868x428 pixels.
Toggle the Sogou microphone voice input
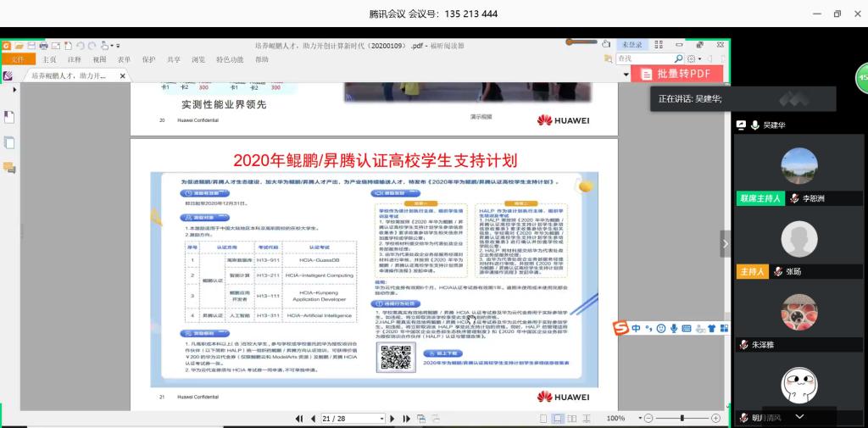(x=675, y=328)
